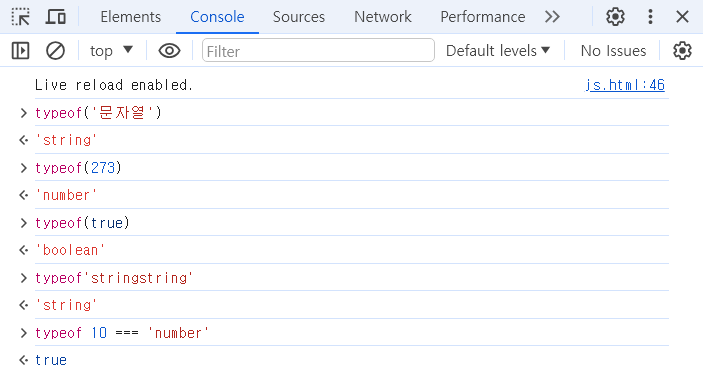
Task: Toggle the device toolbar icon
Action: pos(56,17)
